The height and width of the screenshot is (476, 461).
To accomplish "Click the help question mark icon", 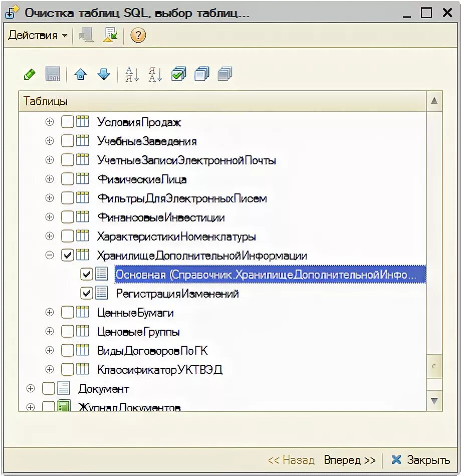I will pos(138,35).
